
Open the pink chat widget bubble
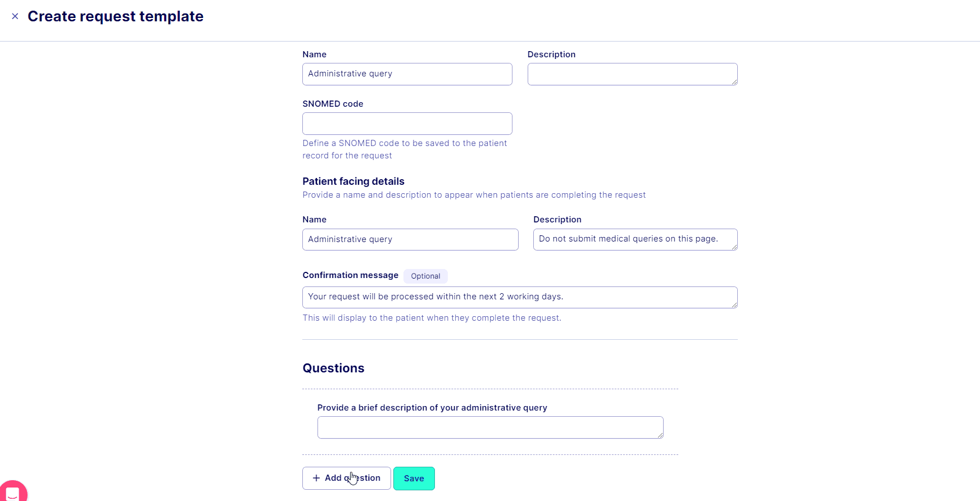12,491
